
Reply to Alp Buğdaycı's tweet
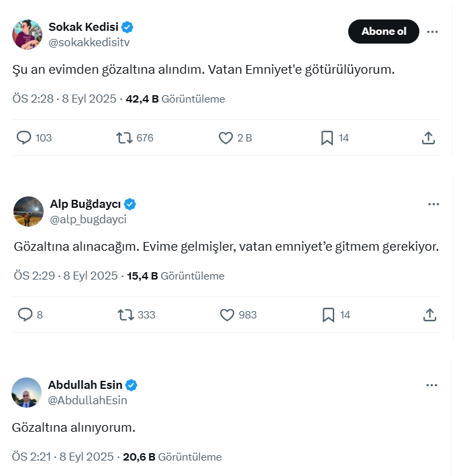point(25,314)
